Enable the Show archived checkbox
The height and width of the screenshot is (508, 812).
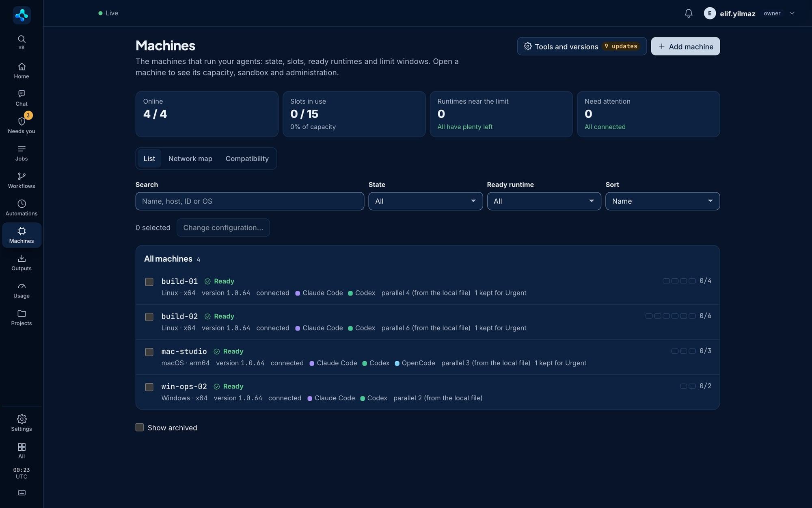point(139,427)
